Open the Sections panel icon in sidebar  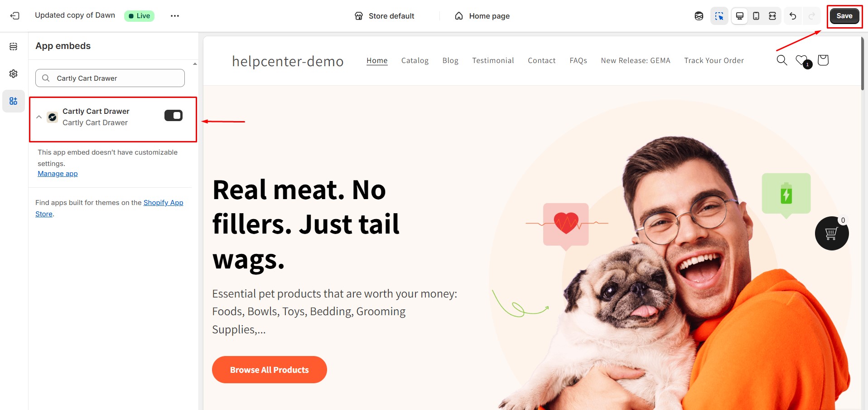point(14,46)
